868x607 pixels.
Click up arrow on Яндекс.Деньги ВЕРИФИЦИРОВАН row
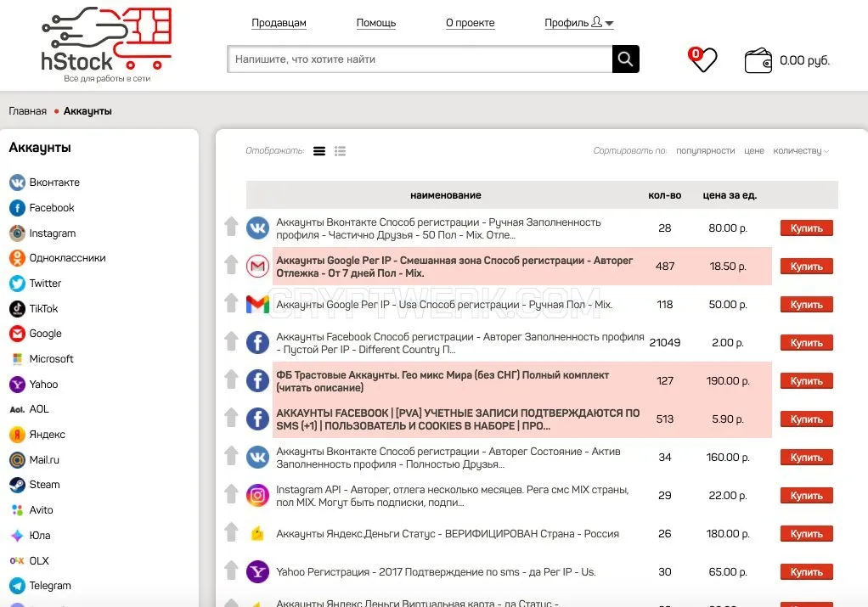(231, 531)
